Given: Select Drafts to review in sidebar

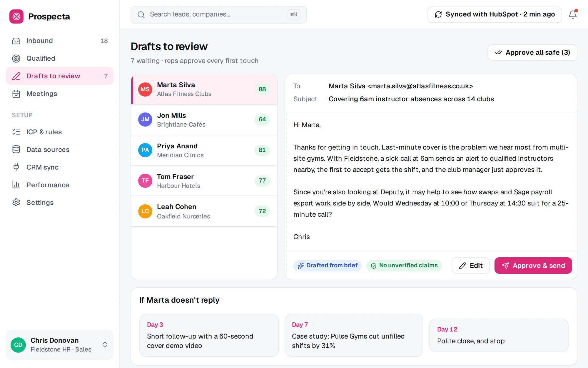Looking at the screenshot, I should click(60, 76).
